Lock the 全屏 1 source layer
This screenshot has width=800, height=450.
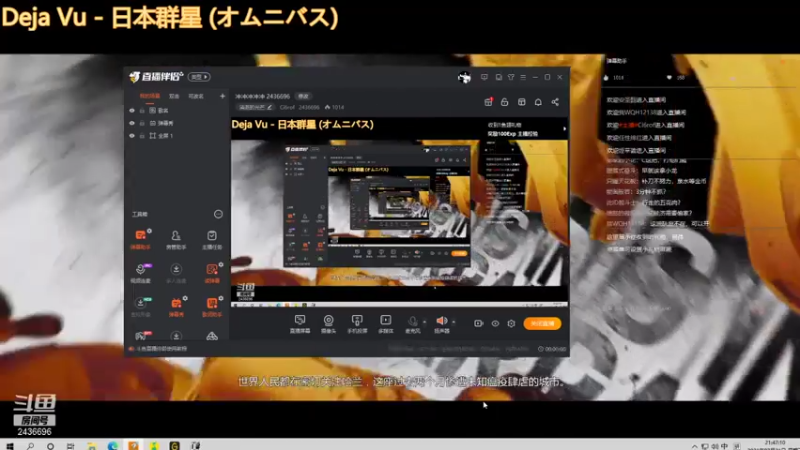pos(142,136)
